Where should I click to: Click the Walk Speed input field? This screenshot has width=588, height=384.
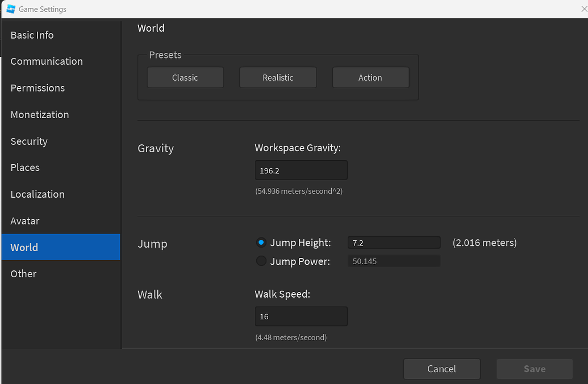[301, 316]
